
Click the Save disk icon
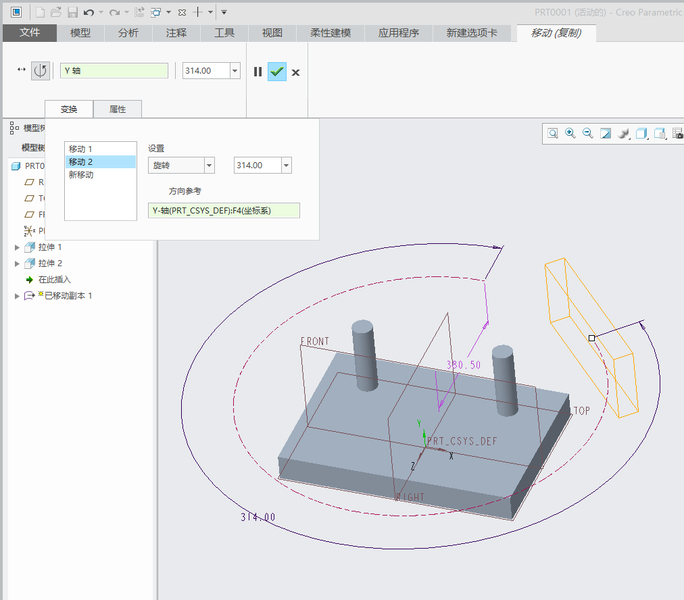pyautogui.click(x=72, y=12)
